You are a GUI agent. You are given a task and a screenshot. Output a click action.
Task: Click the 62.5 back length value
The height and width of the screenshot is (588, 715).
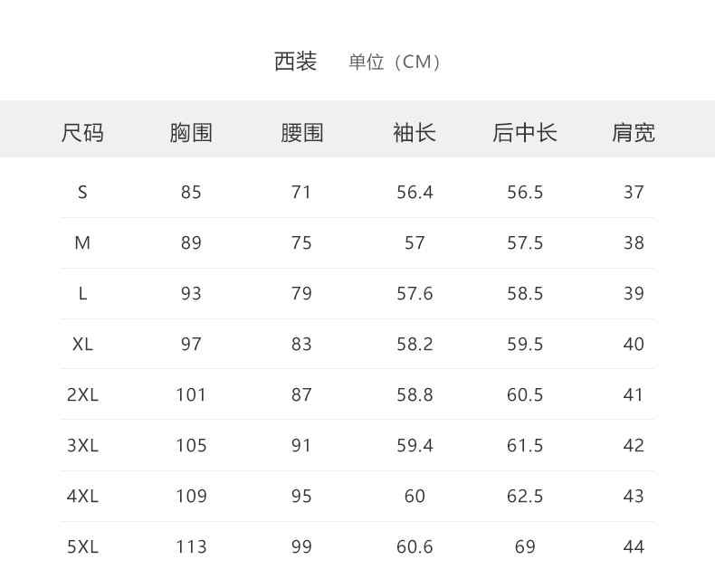pos(525,496)
